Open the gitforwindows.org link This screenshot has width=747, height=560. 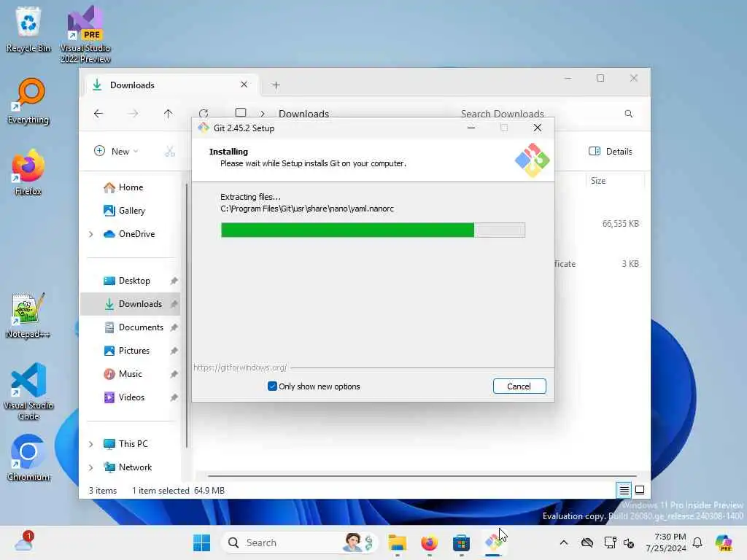[x=240, y=367]
